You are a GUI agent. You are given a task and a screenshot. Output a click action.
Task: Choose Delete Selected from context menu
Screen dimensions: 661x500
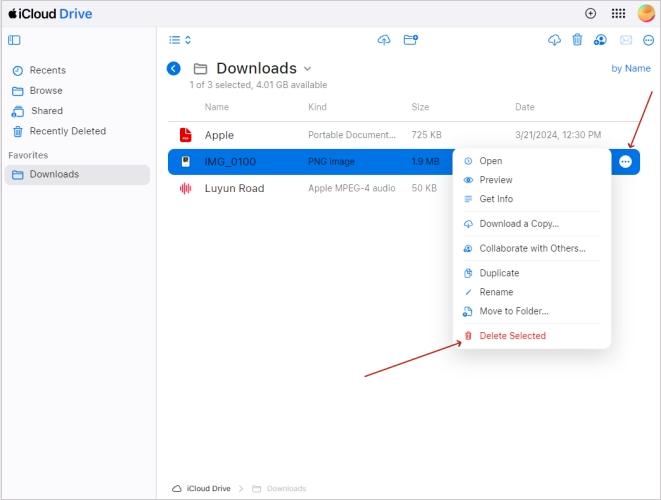tap(512, 336)
